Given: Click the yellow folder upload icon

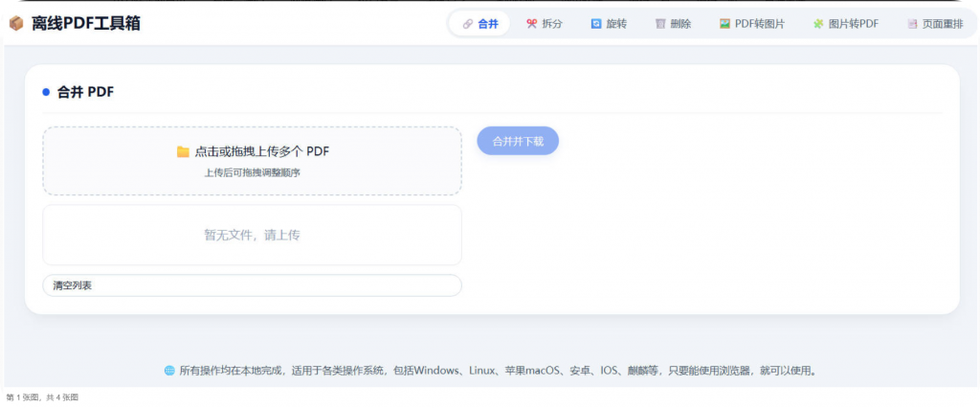Looking at the screenshot, I should pyautogui.click(x=183, y=151).
